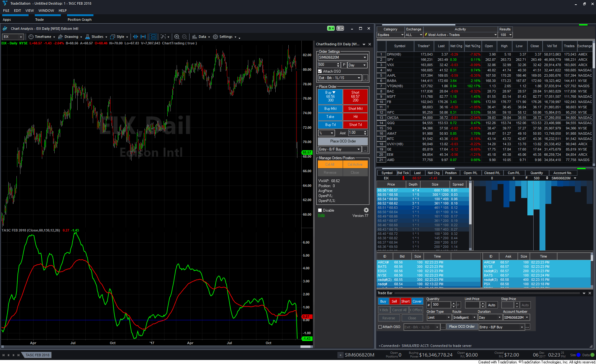Click the P button beside quantity in ChartTrading
Viewport: 596px width, 364px height.
point(344,65)
